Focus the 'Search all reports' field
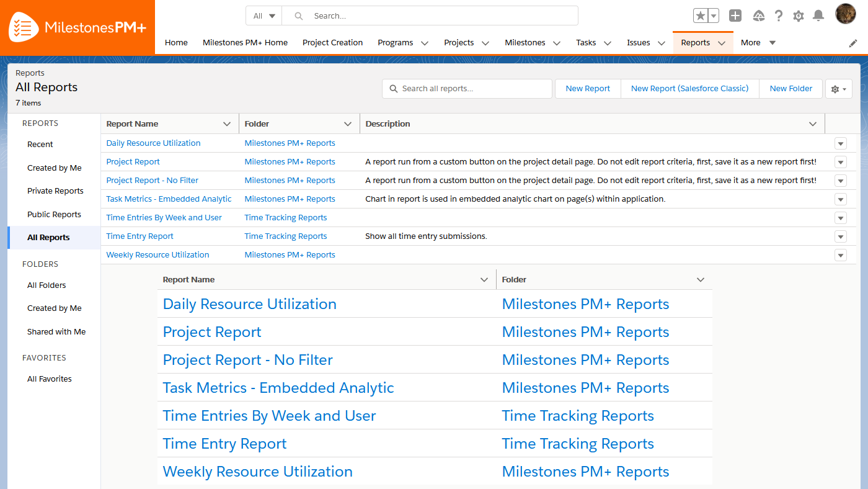Screen dimensions: 868x489 (x=467, y=89)
